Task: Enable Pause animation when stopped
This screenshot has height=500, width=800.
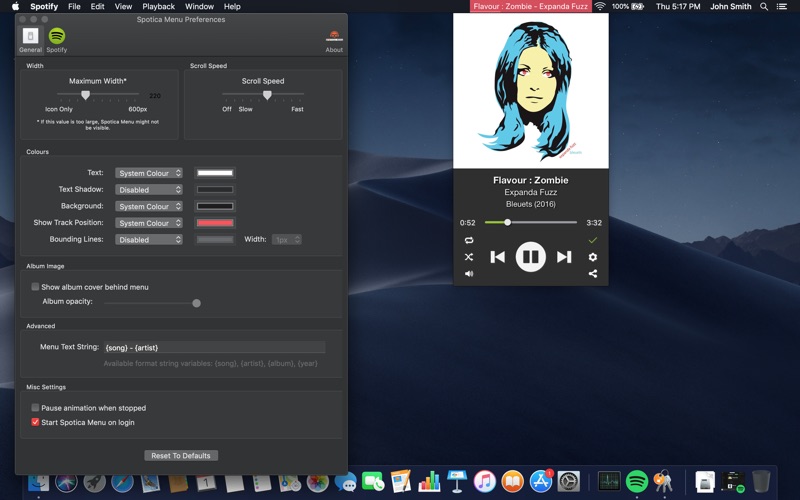Action: pos(35,408)
